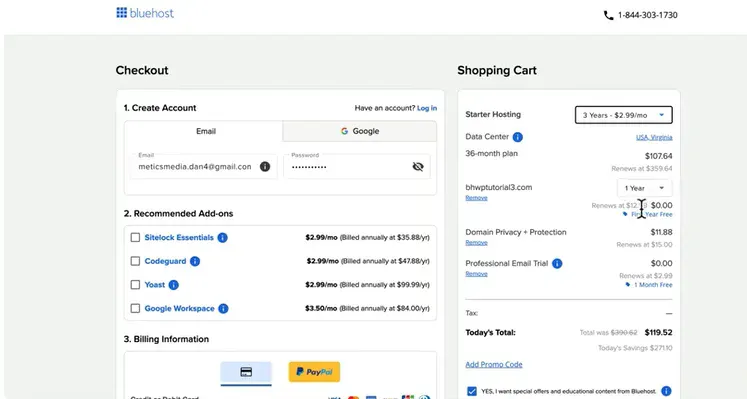Image resolution: width=747 pixels, height=399 pixels.
Task: Open Google Workspace info icon
Action: [x=223, y=309]
